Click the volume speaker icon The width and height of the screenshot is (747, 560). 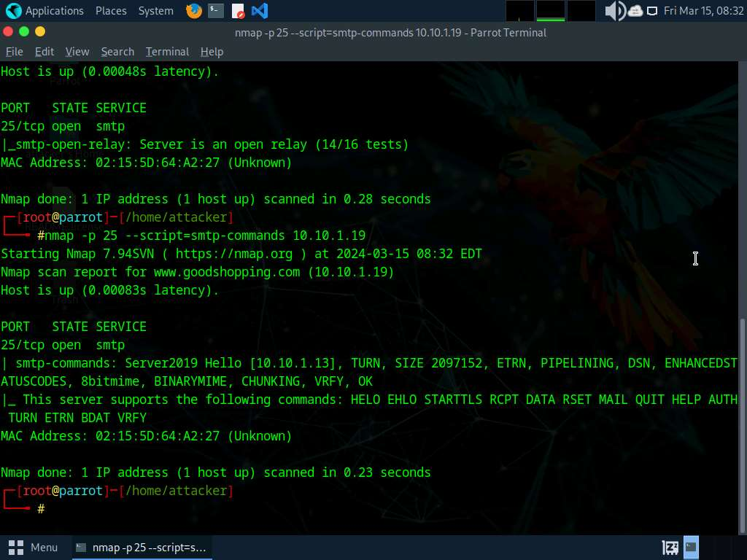coord(615,11)
